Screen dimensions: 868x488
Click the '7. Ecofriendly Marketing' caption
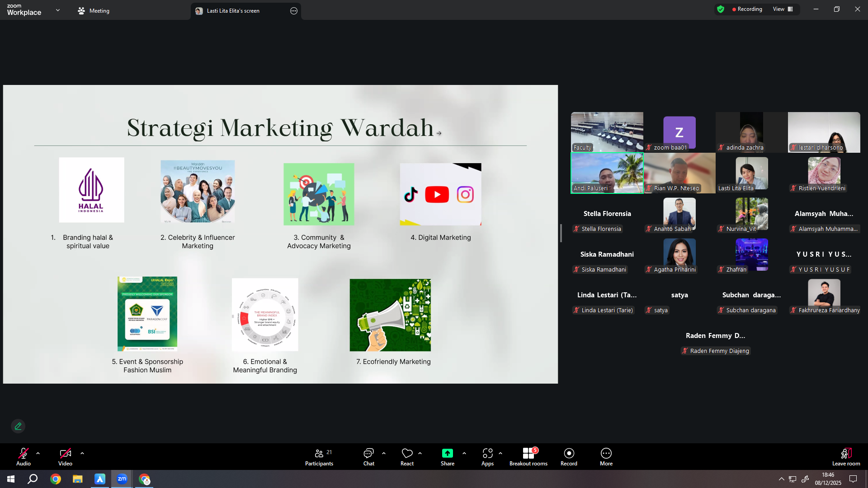point(393,362)
